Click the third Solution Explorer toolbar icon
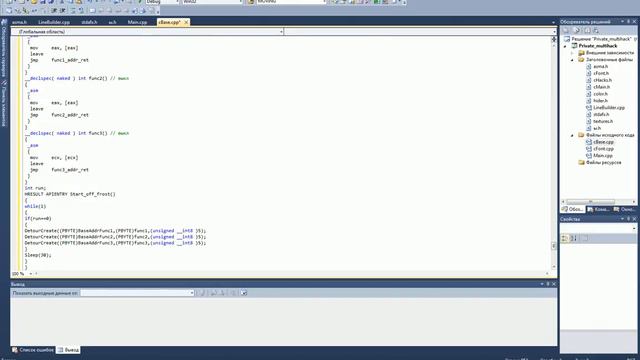Image resolution: width=640 pixels, height=360 pixels. click(x=587, y=31)
